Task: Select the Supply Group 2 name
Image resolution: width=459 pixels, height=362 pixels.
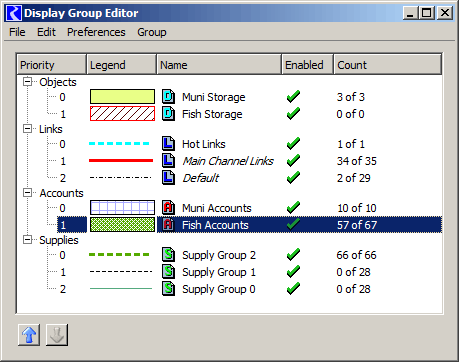Action: (x=219, y=255)
